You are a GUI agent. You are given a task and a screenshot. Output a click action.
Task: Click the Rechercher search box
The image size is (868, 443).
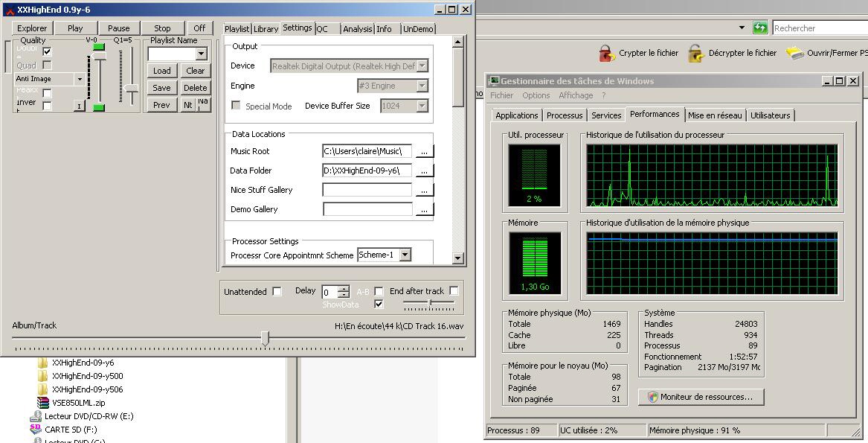tap(820, 28)
